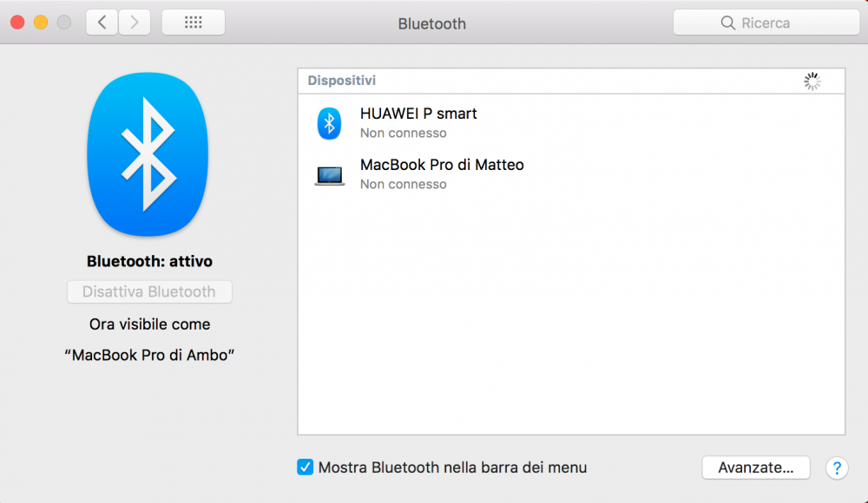Show all preferences via the grid icon
Viewport: 868px width, 503px height.
point(194,23)
